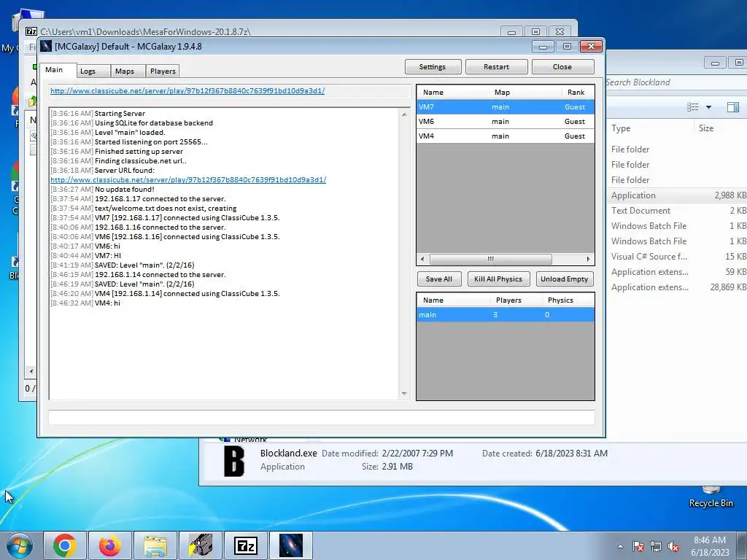Image resolution: width=747 pixels, height=560 pixels.
Task: Click player list scroll right arrow
Action: point(589,259)
